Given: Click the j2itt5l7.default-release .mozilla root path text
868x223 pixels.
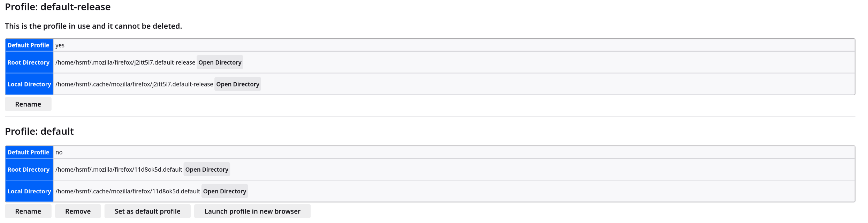Looking at the screenshot, I should 125,62.
